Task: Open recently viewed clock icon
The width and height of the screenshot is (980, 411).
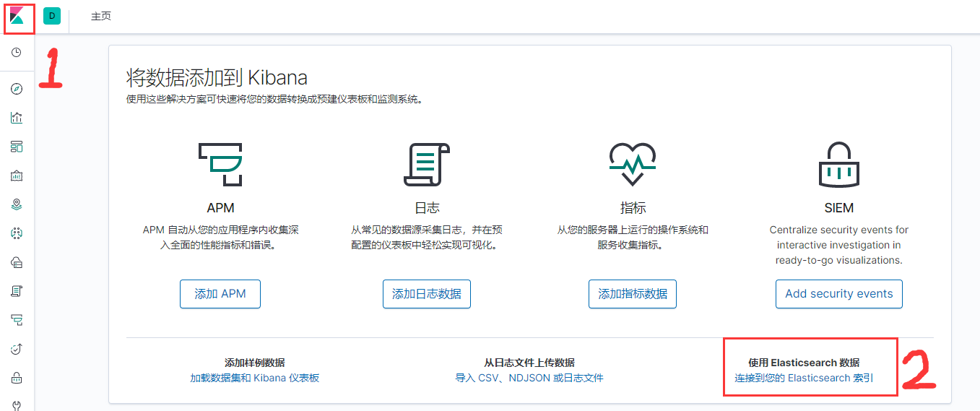Action: pyautogui.click(x=17, y=53)
